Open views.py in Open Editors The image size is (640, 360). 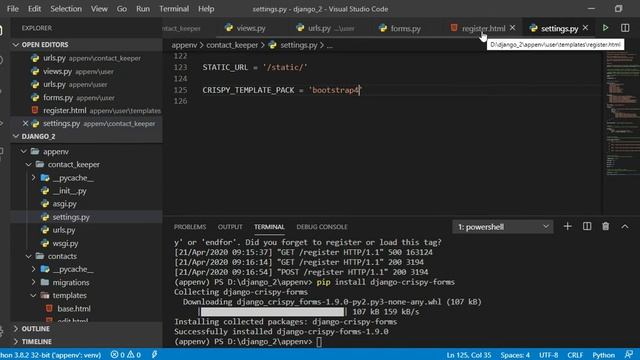tap(87, 71)
